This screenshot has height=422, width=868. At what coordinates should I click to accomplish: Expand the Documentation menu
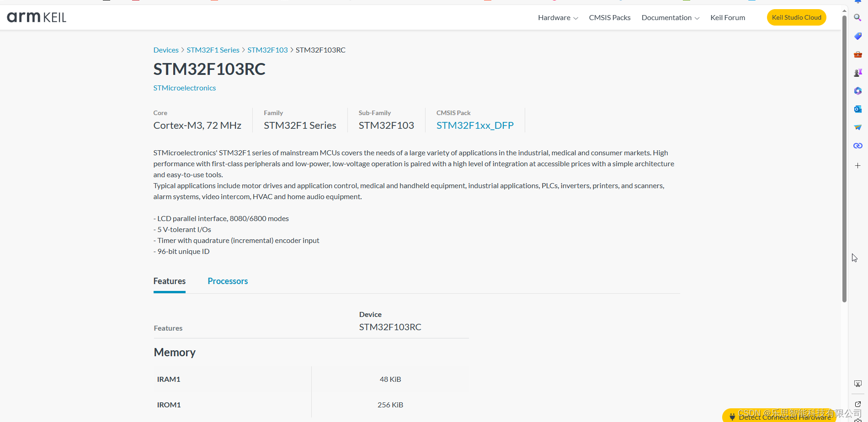click(670, 18)
